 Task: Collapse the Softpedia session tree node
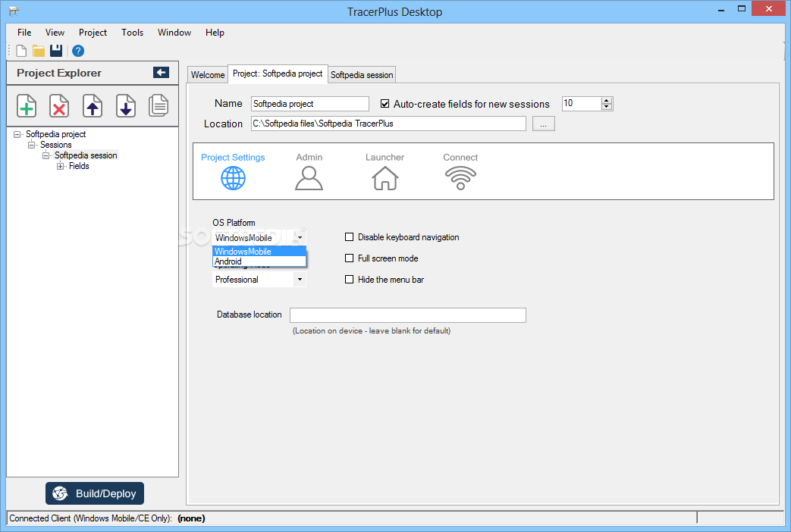pos(46,155)
